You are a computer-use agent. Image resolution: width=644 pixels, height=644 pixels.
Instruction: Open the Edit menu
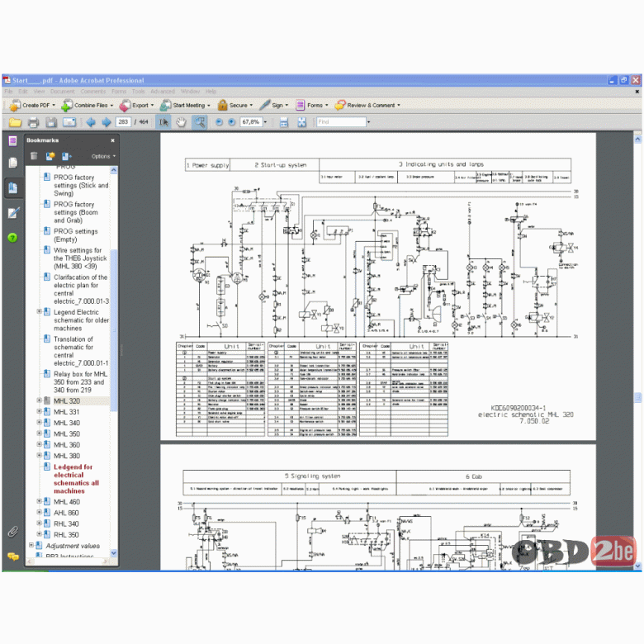tap(23, 91)
